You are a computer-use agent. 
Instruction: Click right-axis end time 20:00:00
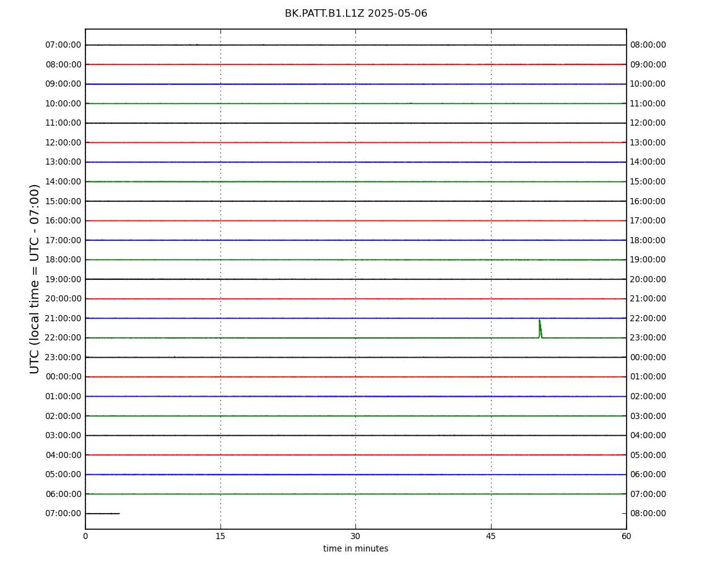pos(648,279)
